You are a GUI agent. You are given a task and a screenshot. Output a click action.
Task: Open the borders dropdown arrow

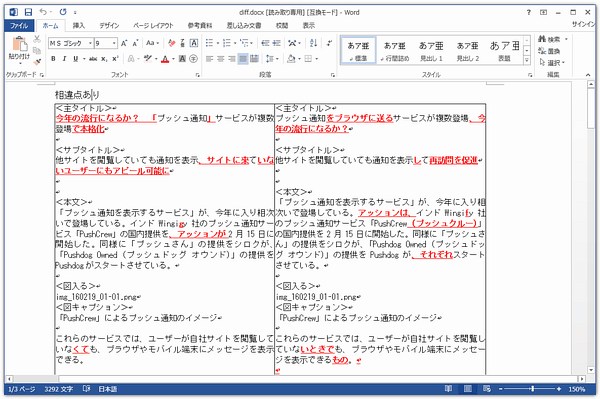coord(317,59)
